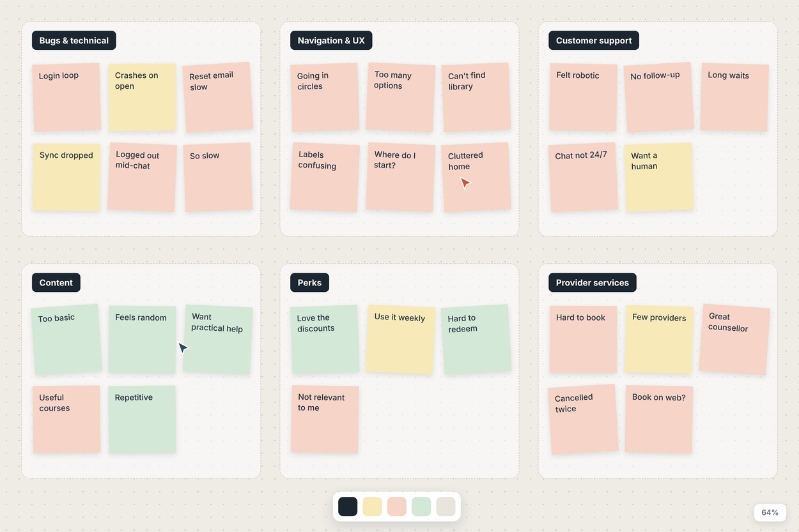Pick the pink color swatch

click(397, 506)
